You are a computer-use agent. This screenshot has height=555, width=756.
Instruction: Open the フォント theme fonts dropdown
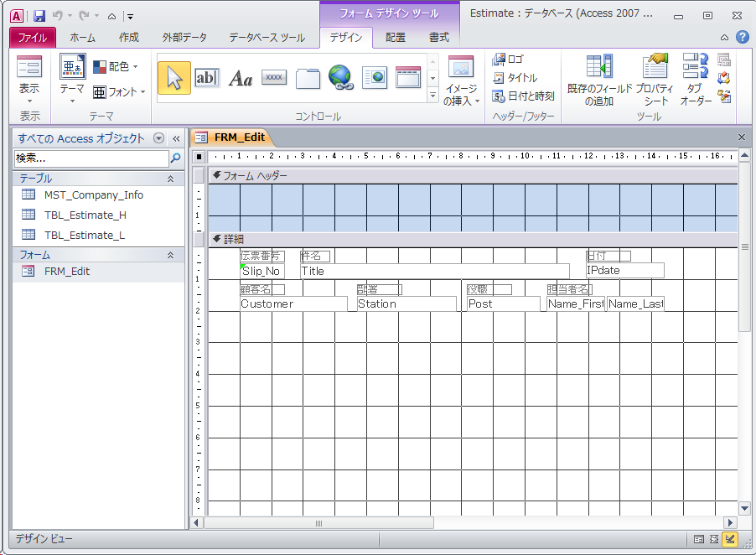119,91
